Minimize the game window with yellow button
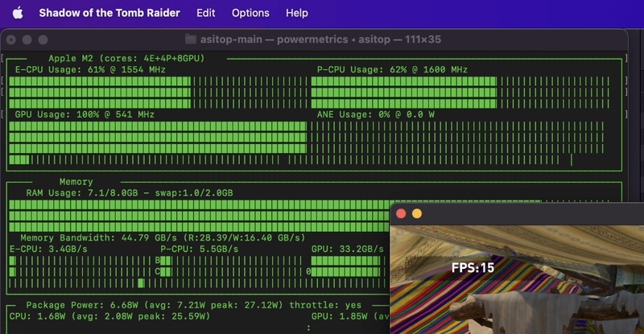Screen dimensions: 644x334 tap(417, 213)
